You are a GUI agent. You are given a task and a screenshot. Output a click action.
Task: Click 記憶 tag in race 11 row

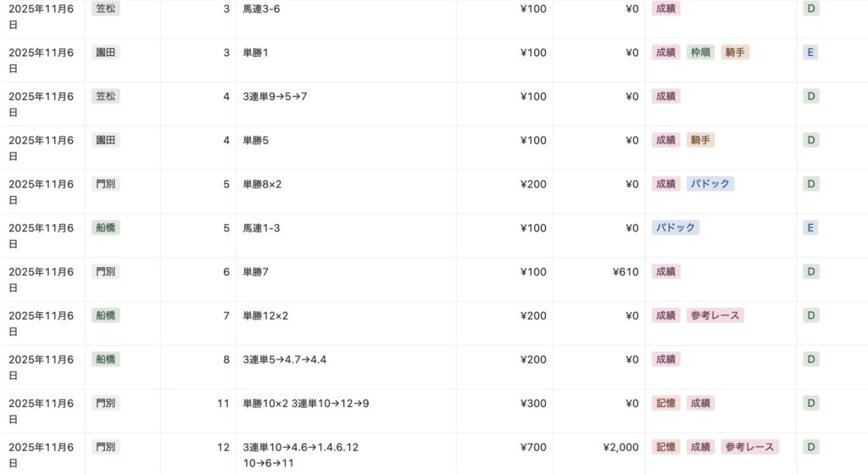pyautogui.click(x=666, y=403)
